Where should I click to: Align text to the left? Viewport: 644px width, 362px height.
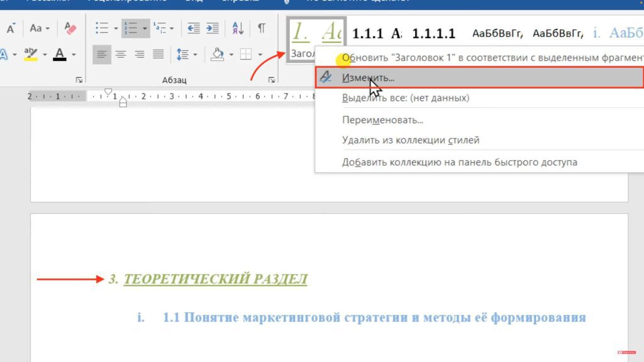click(101, 55)
